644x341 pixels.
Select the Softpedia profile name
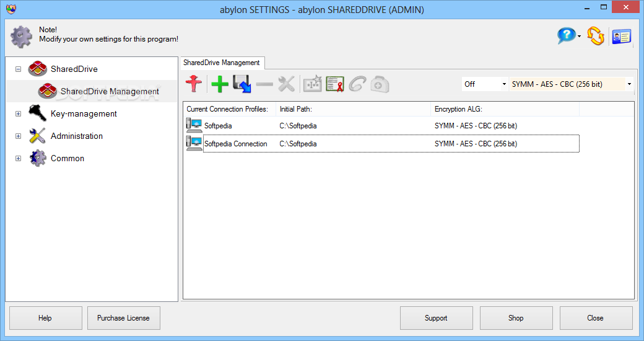[218, 126]
